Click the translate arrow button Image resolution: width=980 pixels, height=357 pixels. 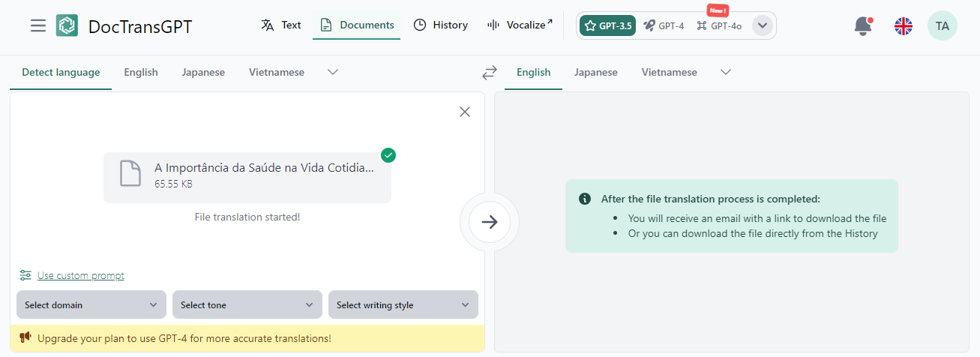(x=490, y=222)
